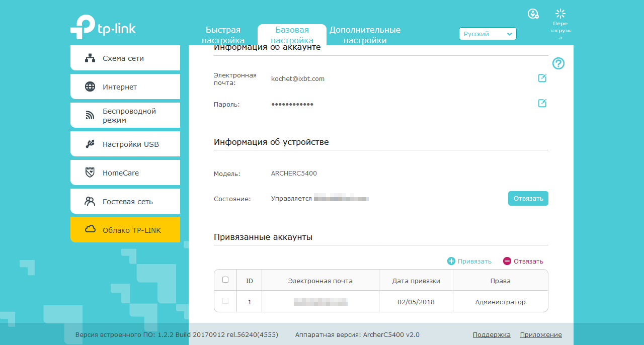Select Облако TP-LINK menu item
The height and width of the screenshot is (345, 644).
pyautogui.click(x=125, y=230)
